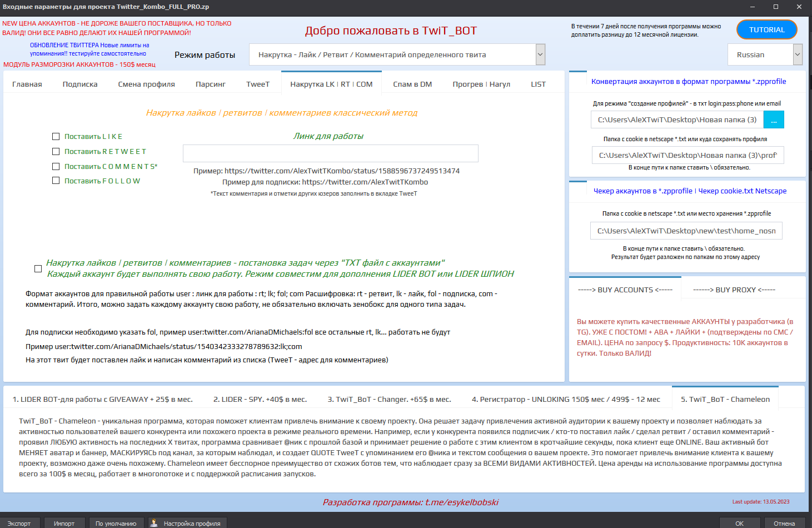Click the TUTORIAL button
The width and height of the screenshot is (812, 528).
[x=767, y=30]
